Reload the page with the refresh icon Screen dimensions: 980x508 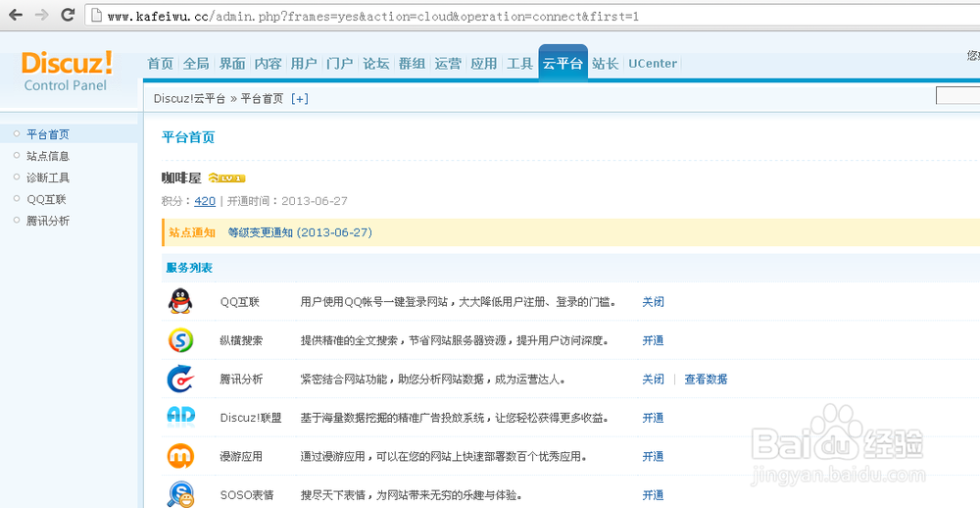(69, 15)
